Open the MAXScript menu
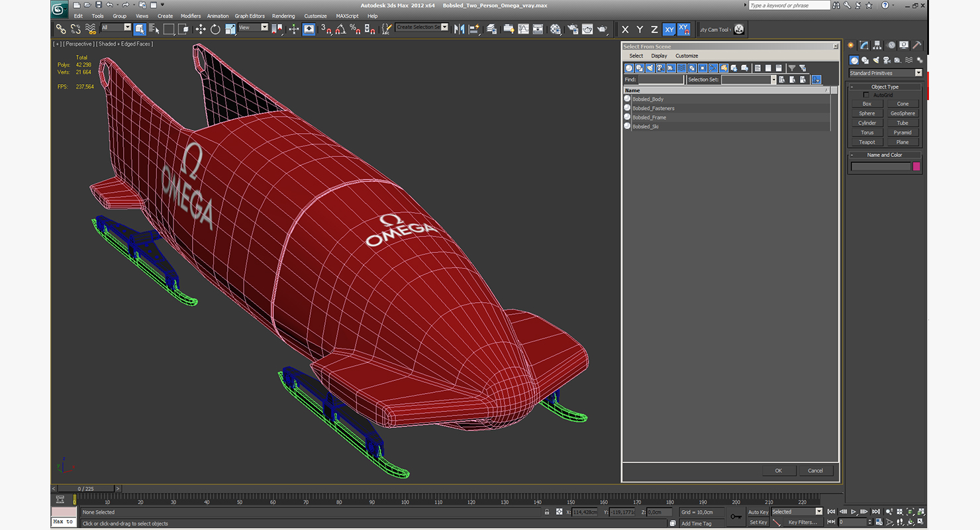The width and height of the screenshot is (980, 530). click(x=347, y=16)
